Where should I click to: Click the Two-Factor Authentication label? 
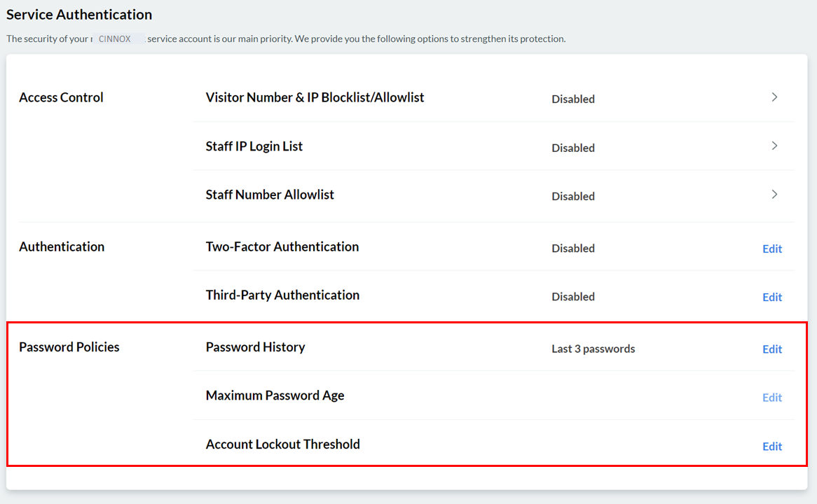pos(282,247)
